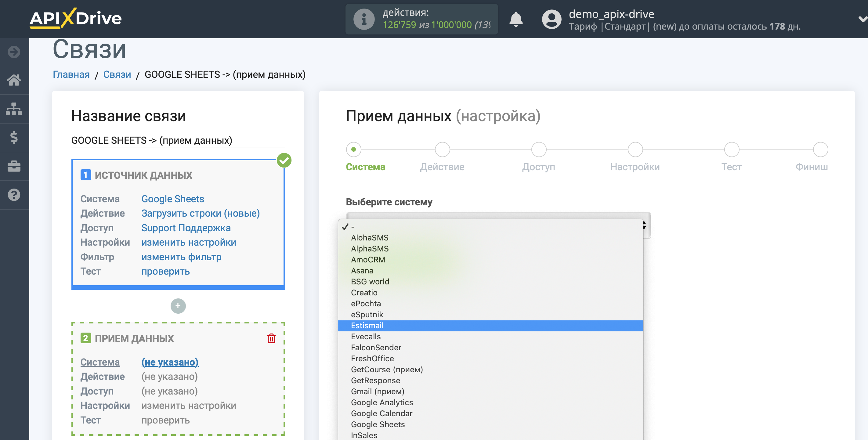Choose Google Analytics from the list
Screen dimensions: 868x440
(490, 402)
